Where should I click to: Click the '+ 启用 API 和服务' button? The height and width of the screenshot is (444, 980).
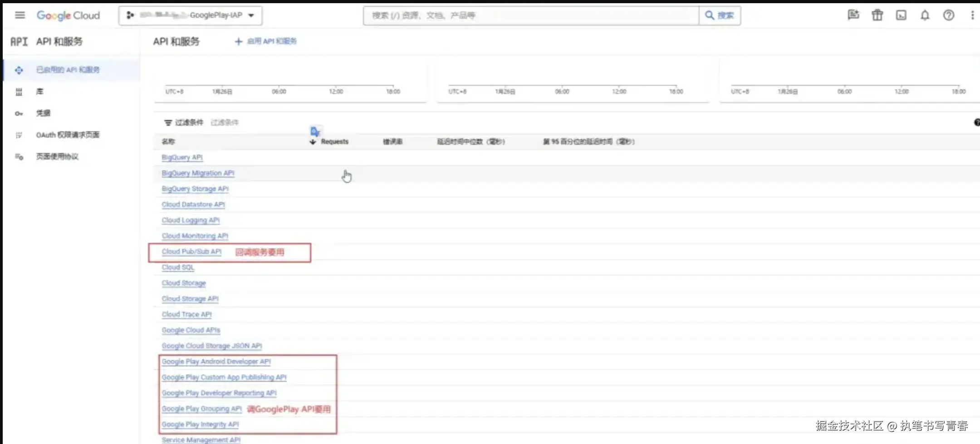tap(265, 41)
